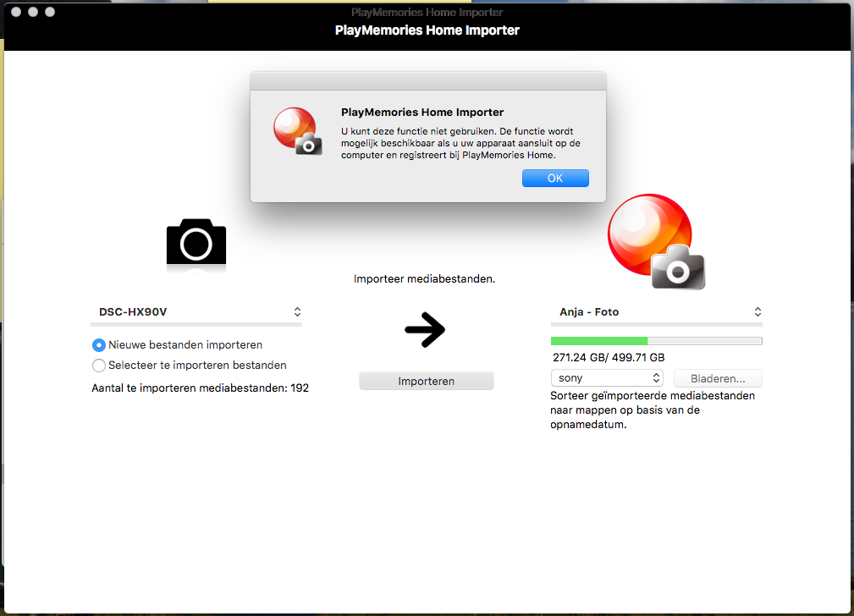Viewport: 854px width, 616px height.
Task: Click the large PlayMemories Home destination icon
Action: tap(656, 242)
